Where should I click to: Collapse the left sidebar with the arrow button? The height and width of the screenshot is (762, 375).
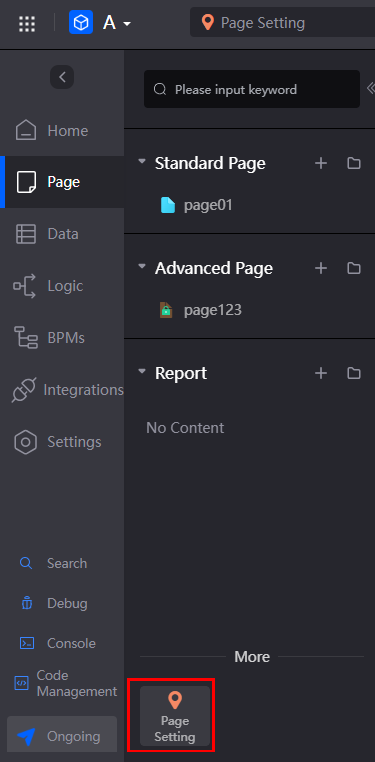[x=62, y=77]
